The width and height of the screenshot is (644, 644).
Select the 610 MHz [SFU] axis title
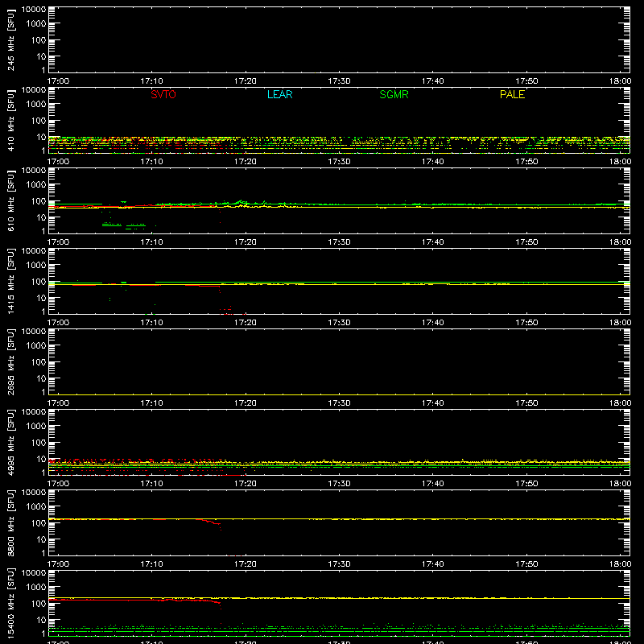coord(11,200)
